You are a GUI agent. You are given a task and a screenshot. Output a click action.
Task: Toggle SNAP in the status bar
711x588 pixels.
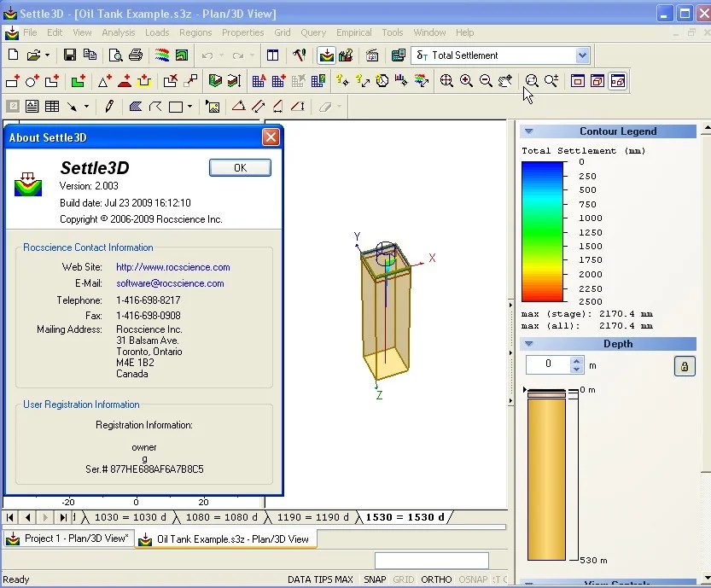[375, 579]
